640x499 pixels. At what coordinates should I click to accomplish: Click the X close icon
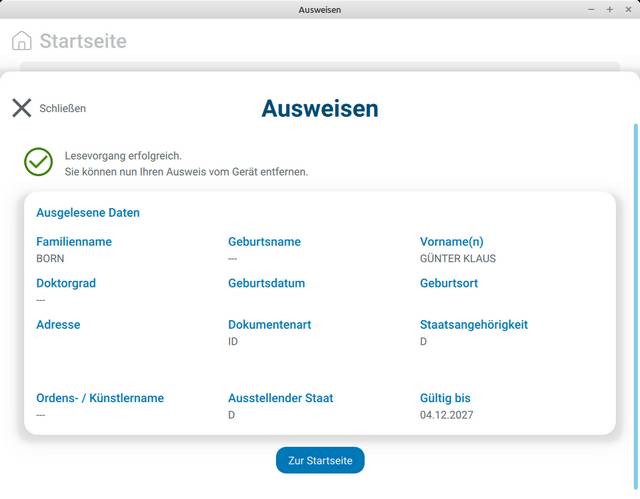tap(21, 108)
